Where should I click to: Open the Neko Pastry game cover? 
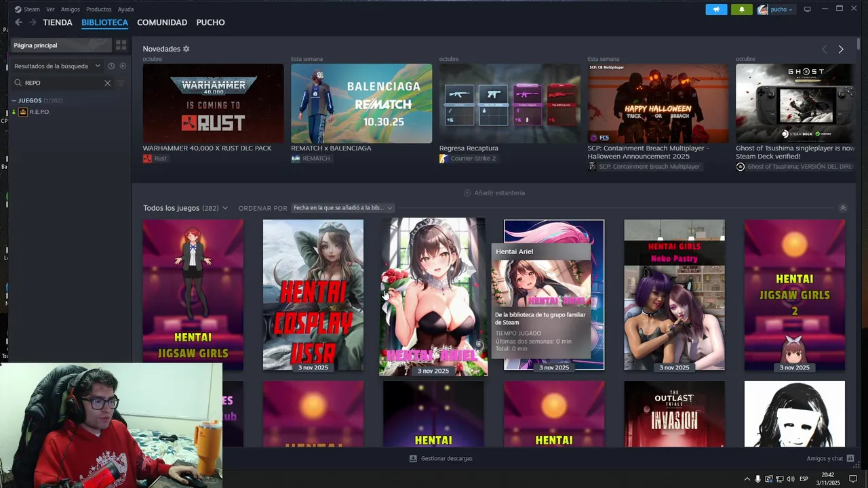674,295
